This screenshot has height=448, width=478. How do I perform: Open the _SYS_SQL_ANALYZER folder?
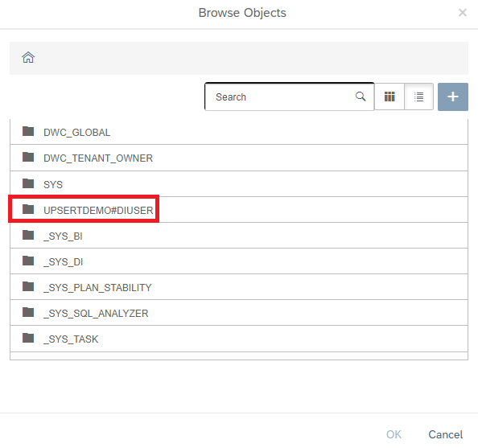239,313
